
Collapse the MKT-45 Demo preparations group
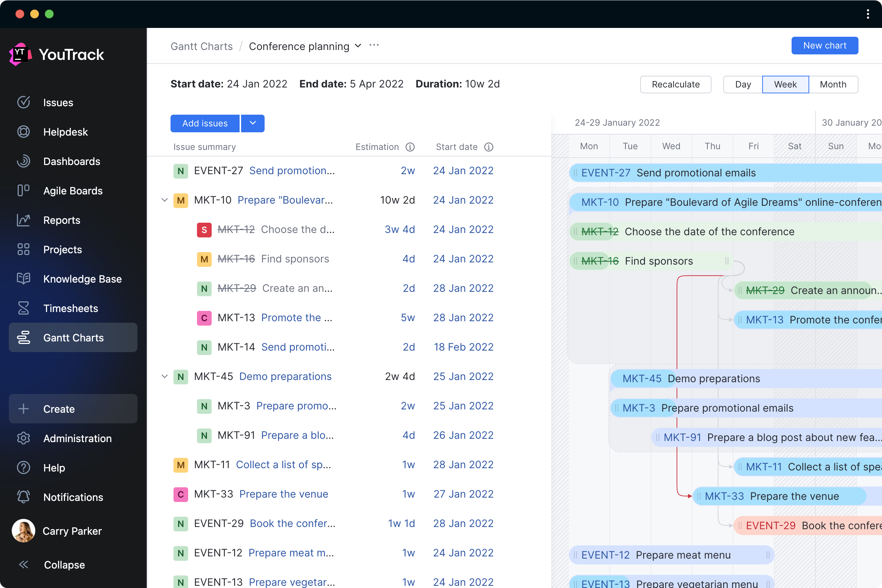(x=164, y=376)
